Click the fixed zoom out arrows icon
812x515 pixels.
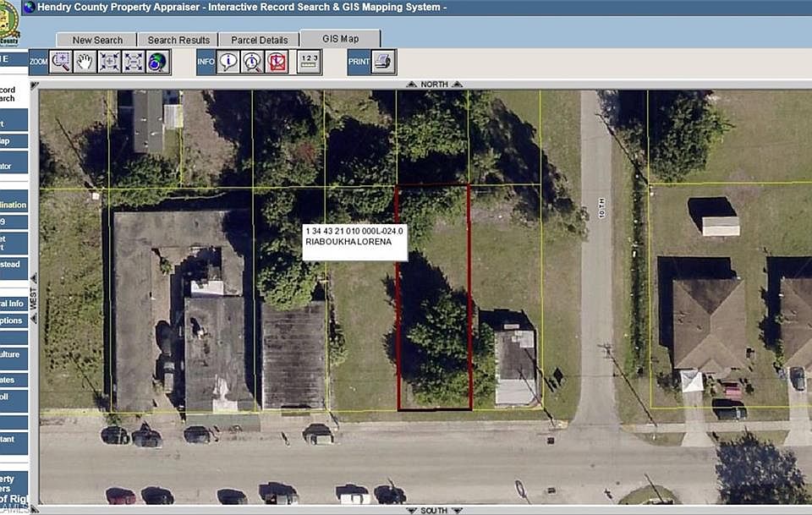(x=134, y=62)
